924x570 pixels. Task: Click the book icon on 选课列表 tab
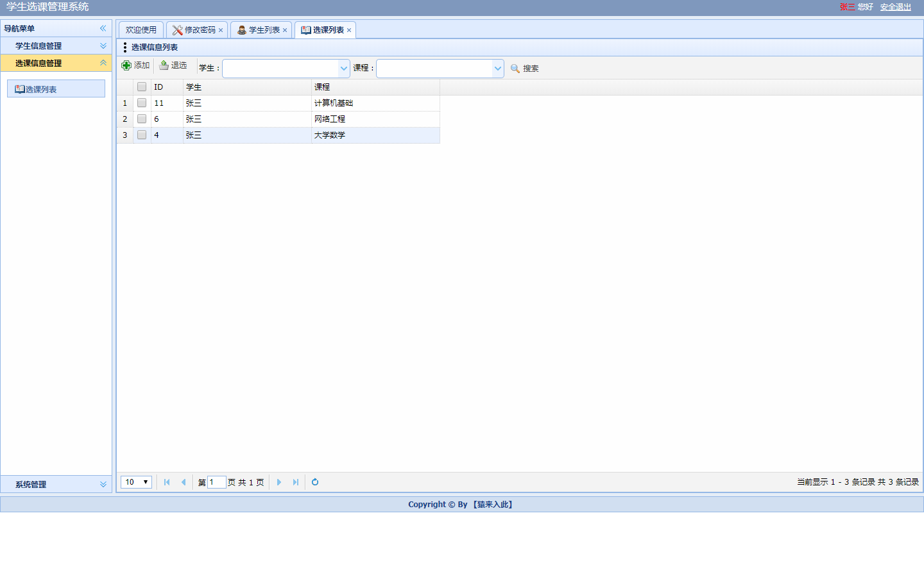click(306, 30)
